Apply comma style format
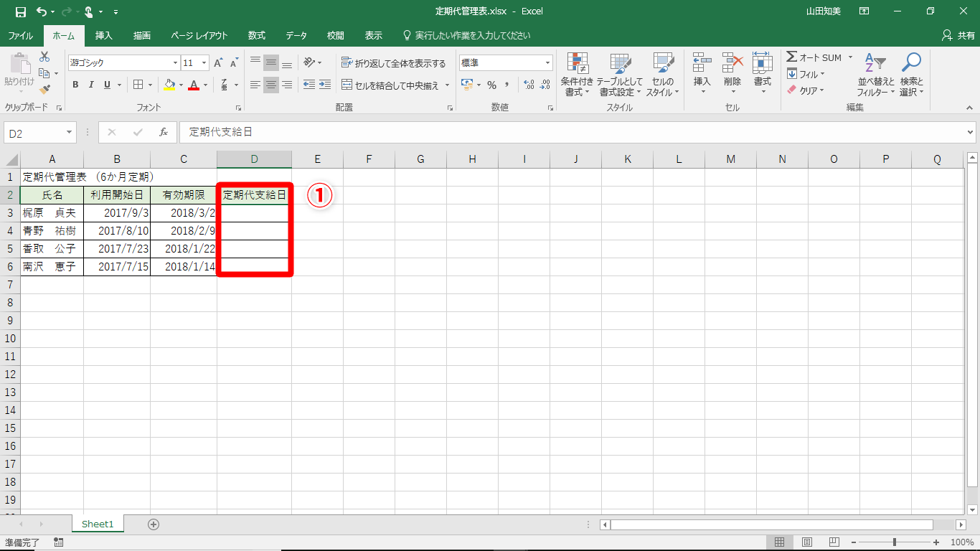Image resolution: width=980 pixels, height=551 pixels. point(507,85)
